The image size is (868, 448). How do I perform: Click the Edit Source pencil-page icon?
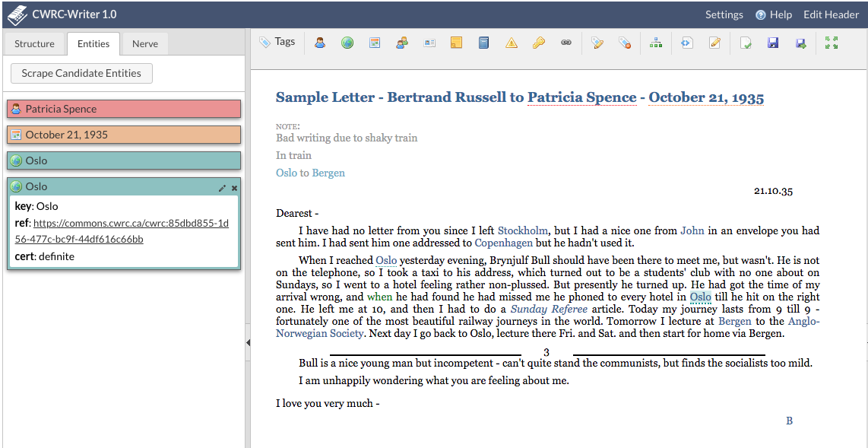coord(714,43)
